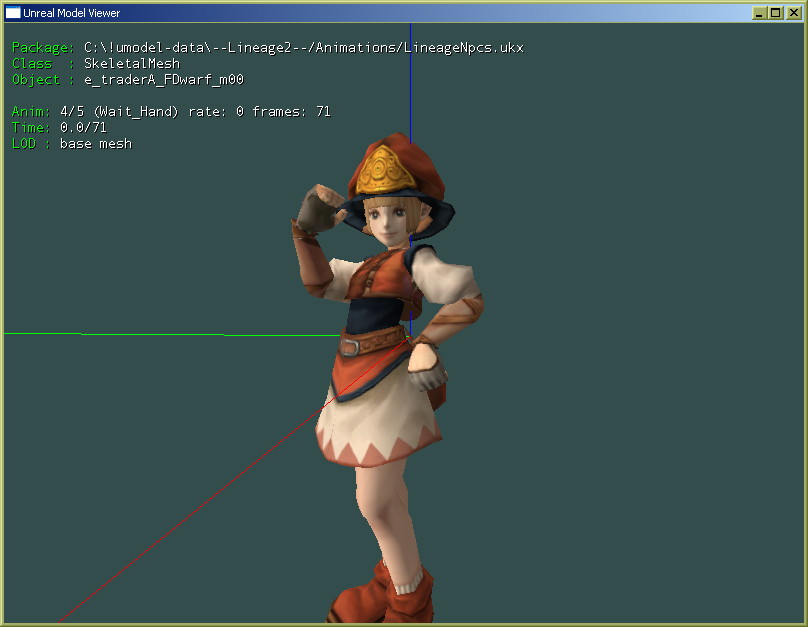Click the SkeletalMesh class value

(x=132, y=63)
